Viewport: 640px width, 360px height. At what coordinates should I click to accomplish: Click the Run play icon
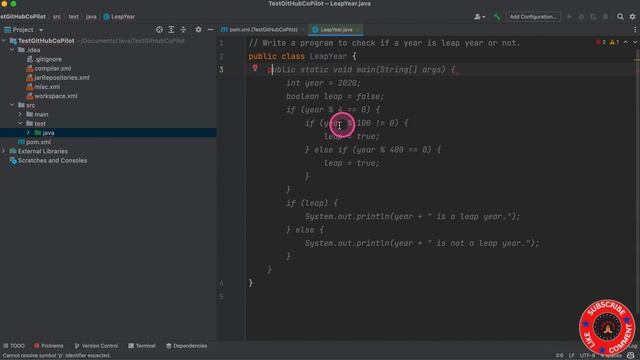pyautogui.click(x=569, y=17)
